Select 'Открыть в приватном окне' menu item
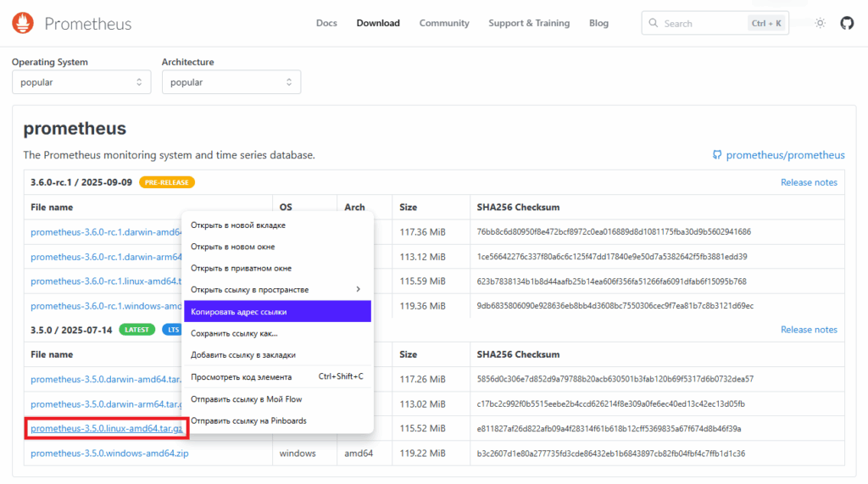868x484 pixels. 277,268
